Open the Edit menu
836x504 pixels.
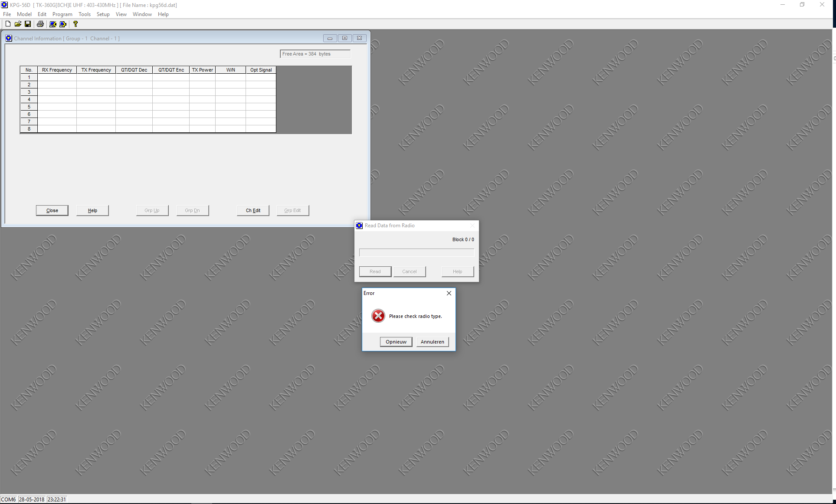[x=42, y=14]
